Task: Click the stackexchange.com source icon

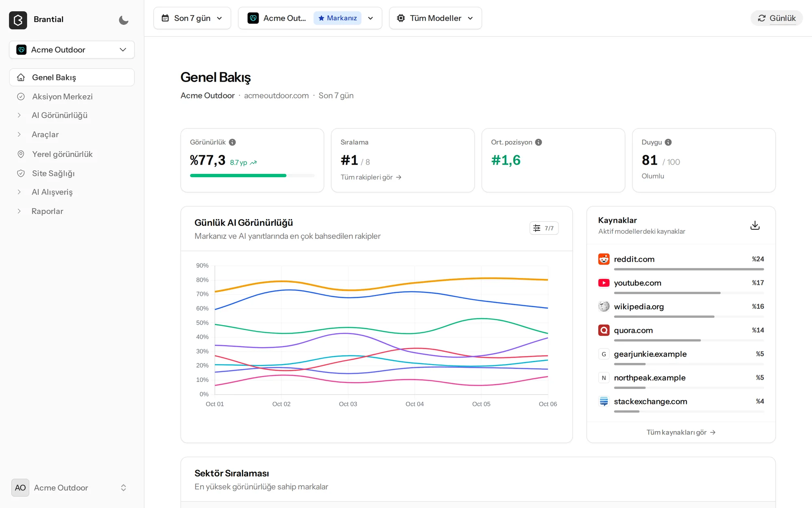Action: [x=604, y=402]
